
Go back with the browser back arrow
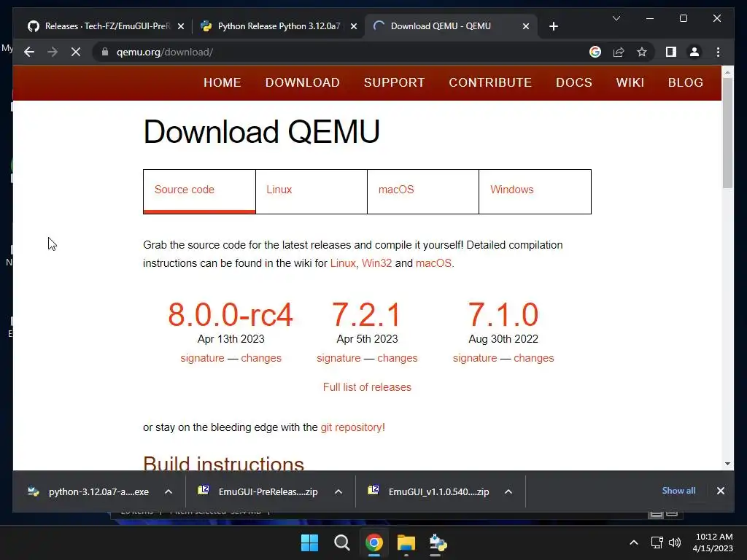click(29, 52)
